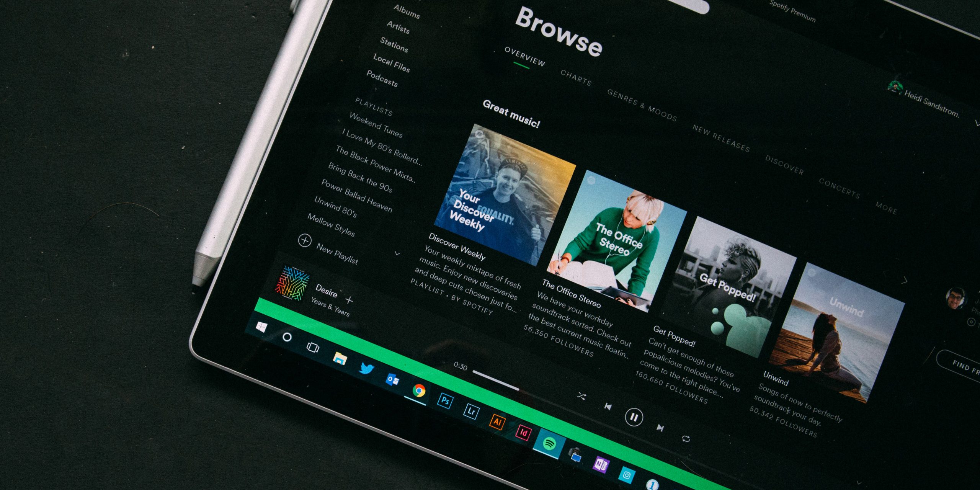Click the Get Popped! title below cover

[x=674, y=336]
